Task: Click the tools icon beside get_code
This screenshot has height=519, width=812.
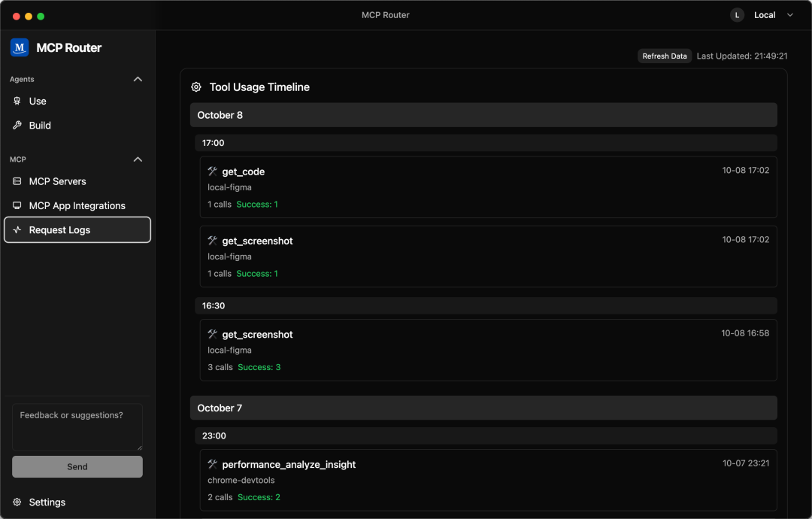Action: click(212, 171)
